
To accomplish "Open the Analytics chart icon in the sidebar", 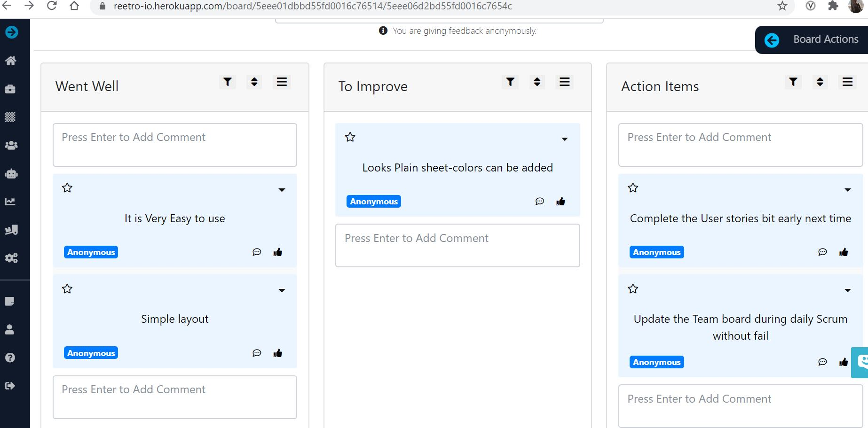I will pos(11,202).
